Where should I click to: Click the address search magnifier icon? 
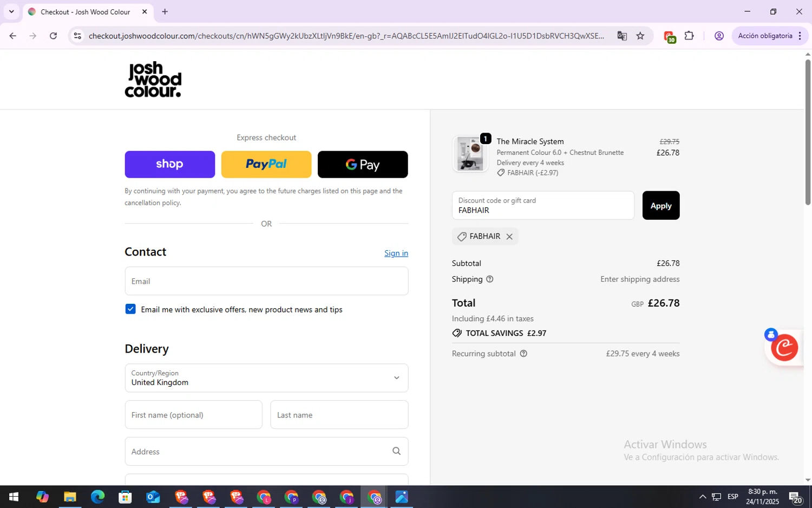click(396, 451)
